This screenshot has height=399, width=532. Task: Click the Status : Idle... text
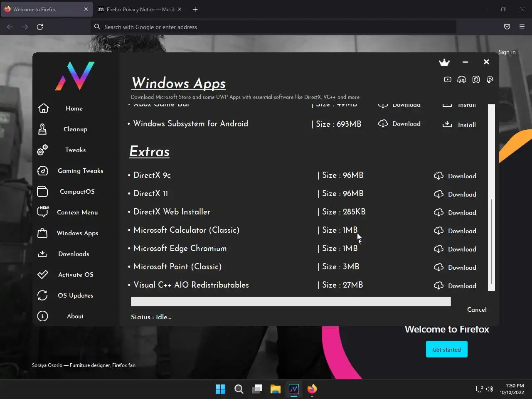click(151, 317)
